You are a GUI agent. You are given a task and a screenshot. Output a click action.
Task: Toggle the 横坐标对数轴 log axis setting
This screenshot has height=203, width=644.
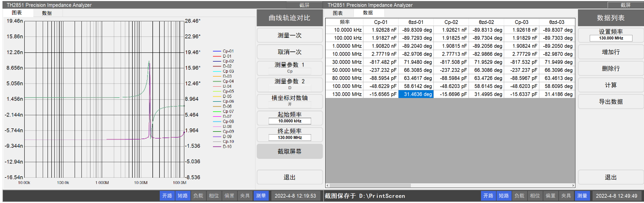(289, 101)
